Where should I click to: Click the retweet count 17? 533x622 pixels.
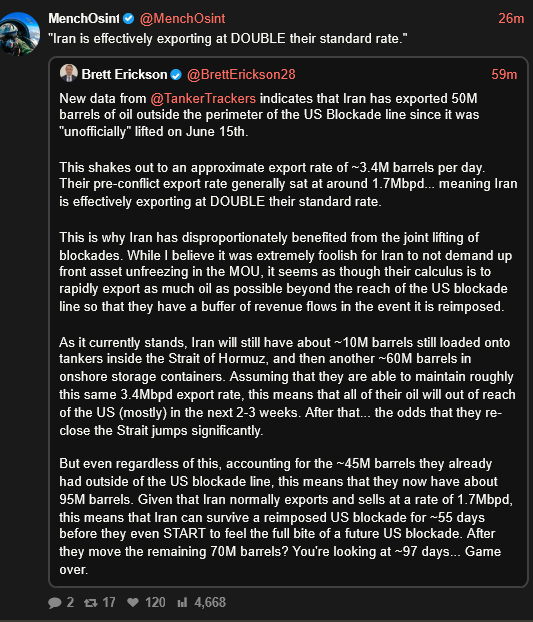[109, 602]
